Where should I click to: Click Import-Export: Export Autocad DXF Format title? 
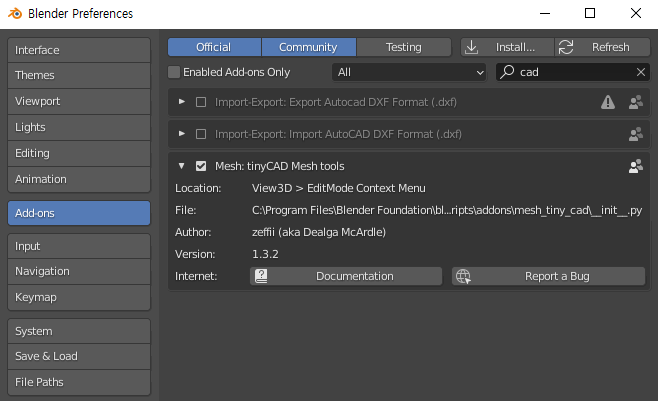(x=336, y=102)
